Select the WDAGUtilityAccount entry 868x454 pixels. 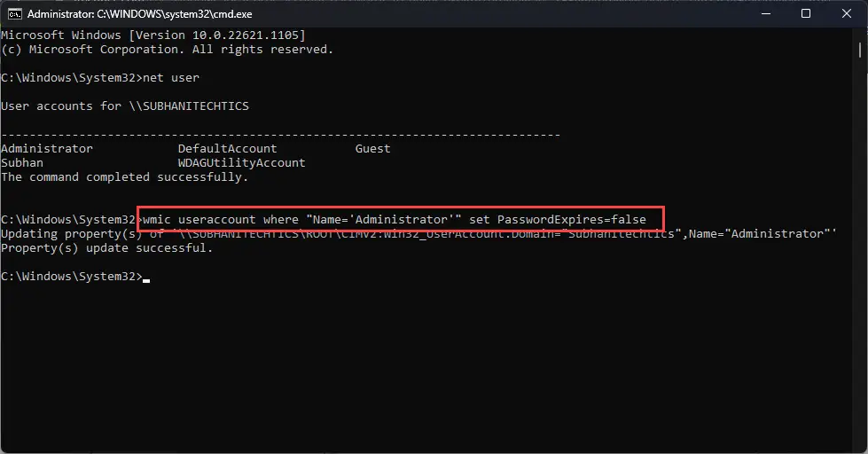pyautogui.click(x=241, y=163)
